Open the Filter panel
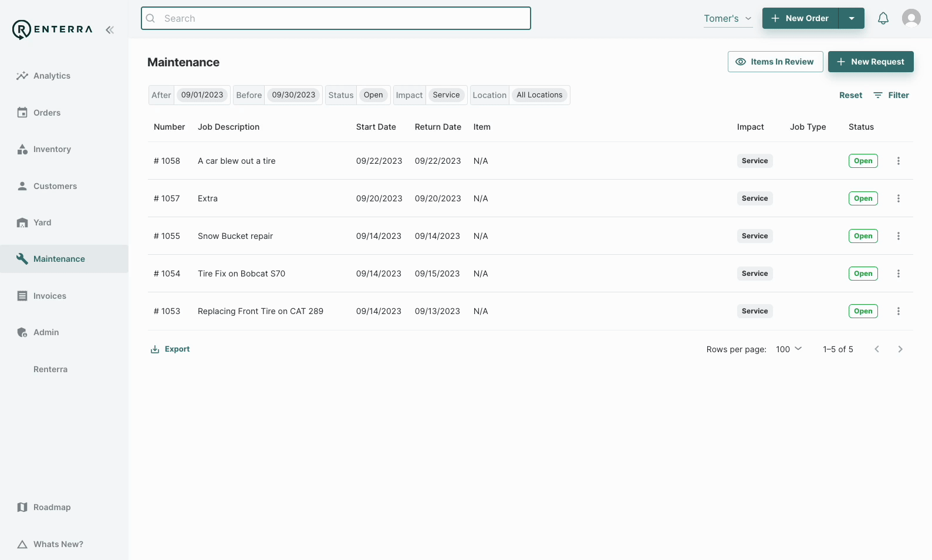This screenshot has height=560, width=932. (892, 95)
